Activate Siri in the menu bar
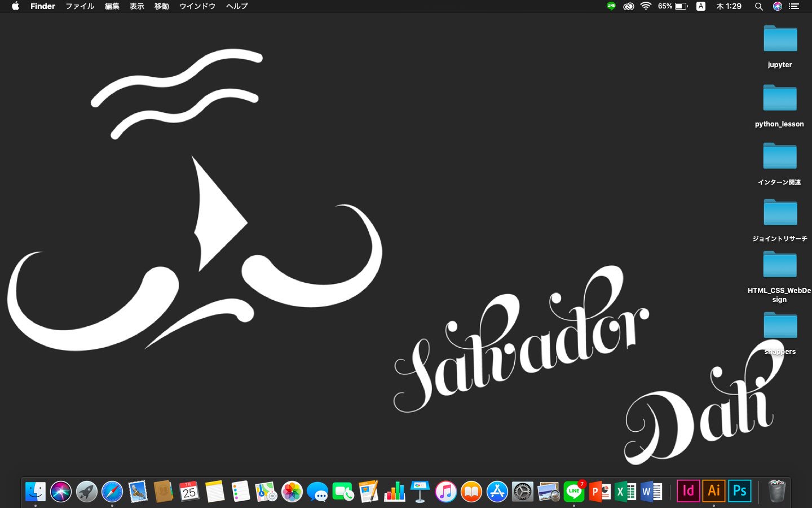This screenshot has height=508, width=812. point(778,6)
